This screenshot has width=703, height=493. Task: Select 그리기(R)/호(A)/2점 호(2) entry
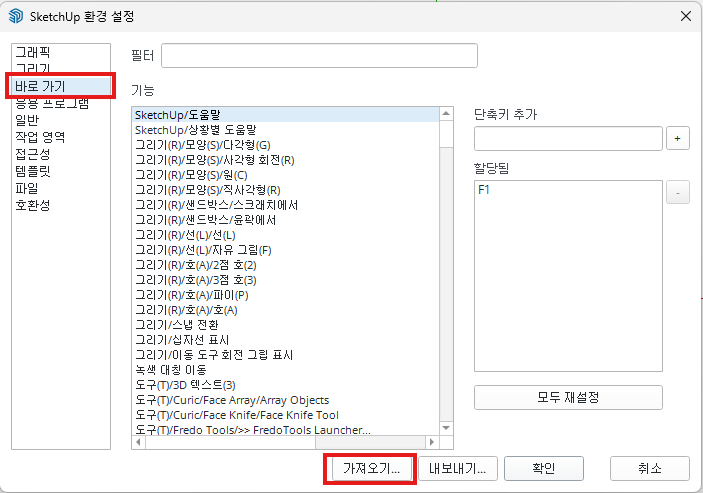coord(286,265)
